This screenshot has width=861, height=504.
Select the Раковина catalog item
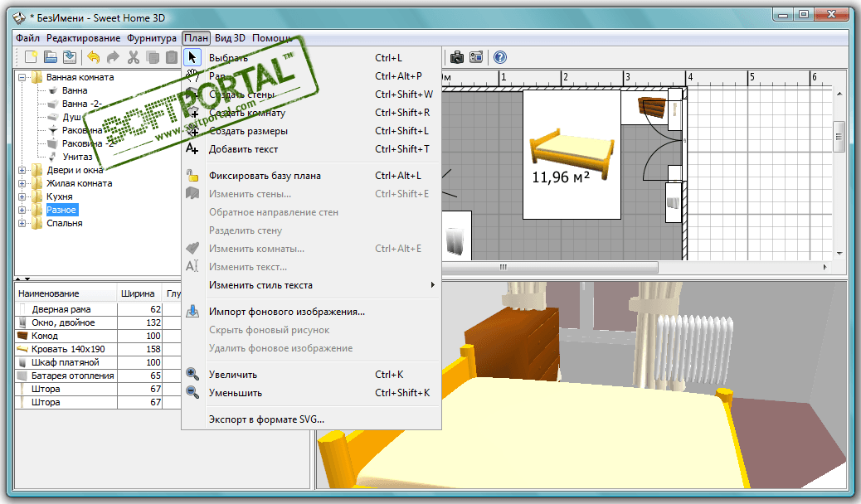[x=82, y=131]
